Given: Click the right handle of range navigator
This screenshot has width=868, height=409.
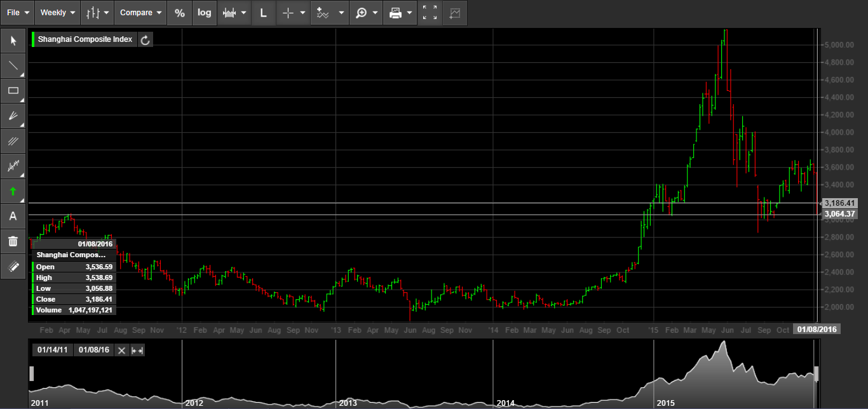Looking at the screenshot, I should pyautogui.click(x=817, y=373).
